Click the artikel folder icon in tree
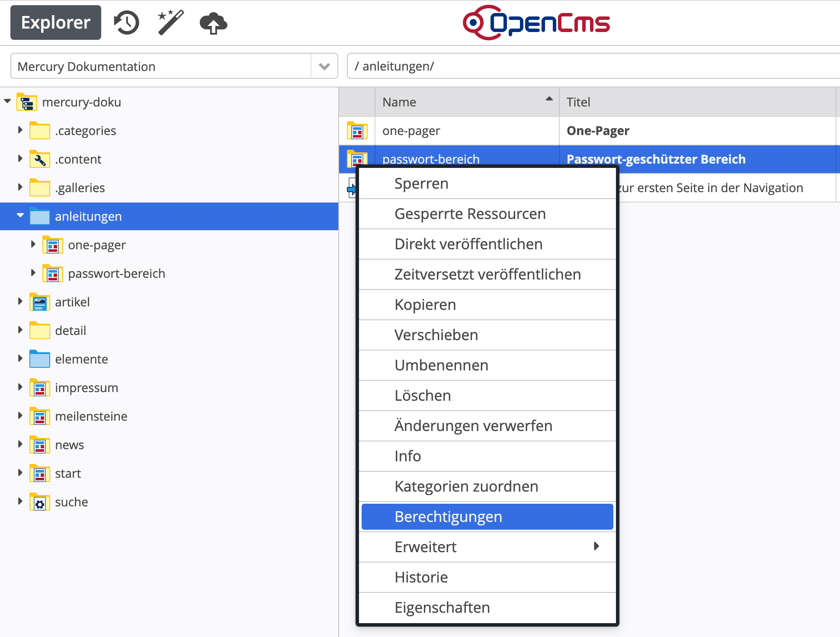This screenshot has height=637, width=840. (x=39, y=302)
